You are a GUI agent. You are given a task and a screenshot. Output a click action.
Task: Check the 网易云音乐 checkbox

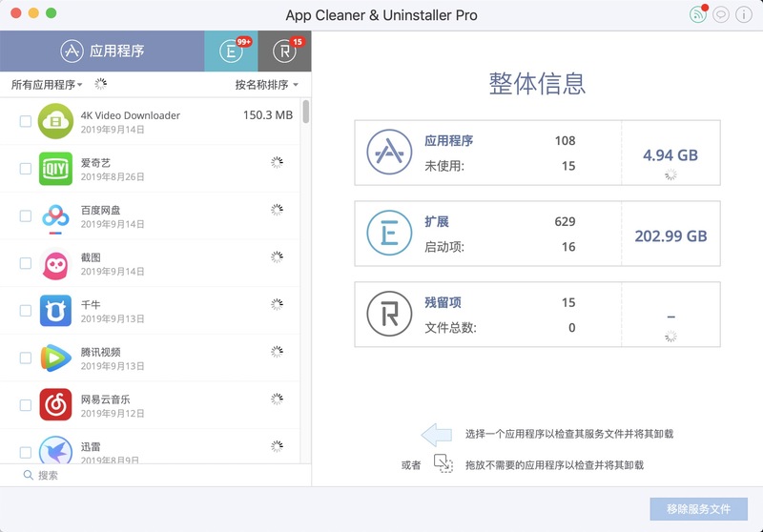point(26,405)
